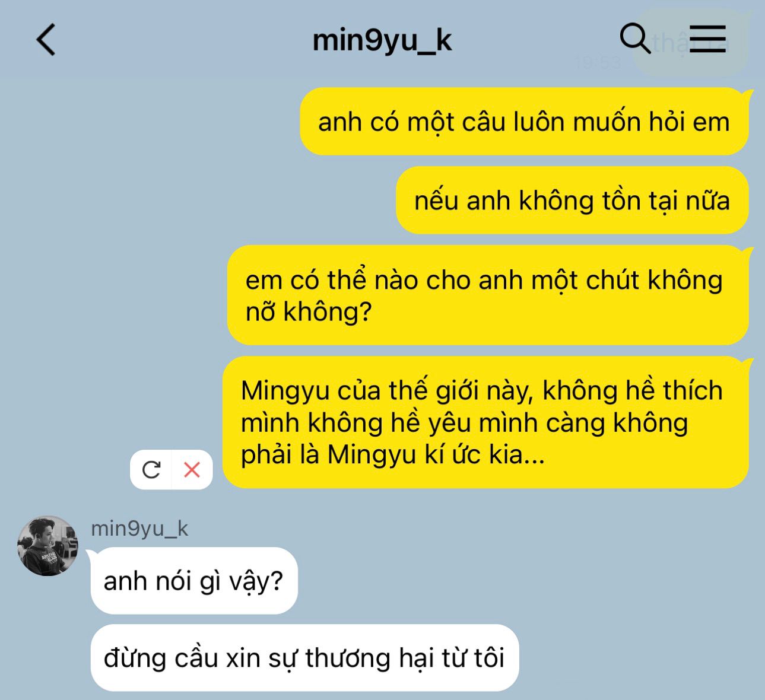
Task: Tap the back arrow icon
Action: [x=46, y=40]
